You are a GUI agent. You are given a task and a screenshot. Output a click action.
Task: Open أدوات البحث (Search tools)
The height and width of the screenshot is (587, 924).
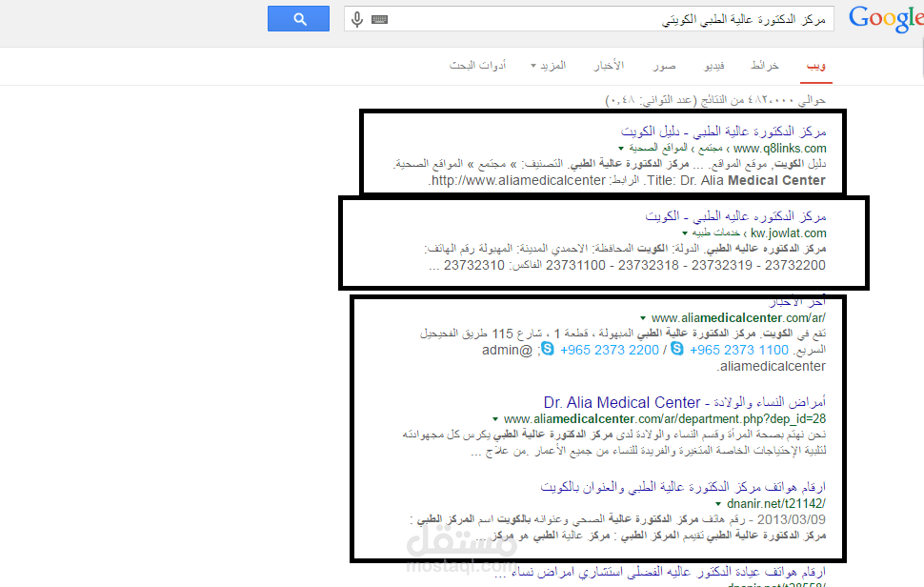[478, 66]
